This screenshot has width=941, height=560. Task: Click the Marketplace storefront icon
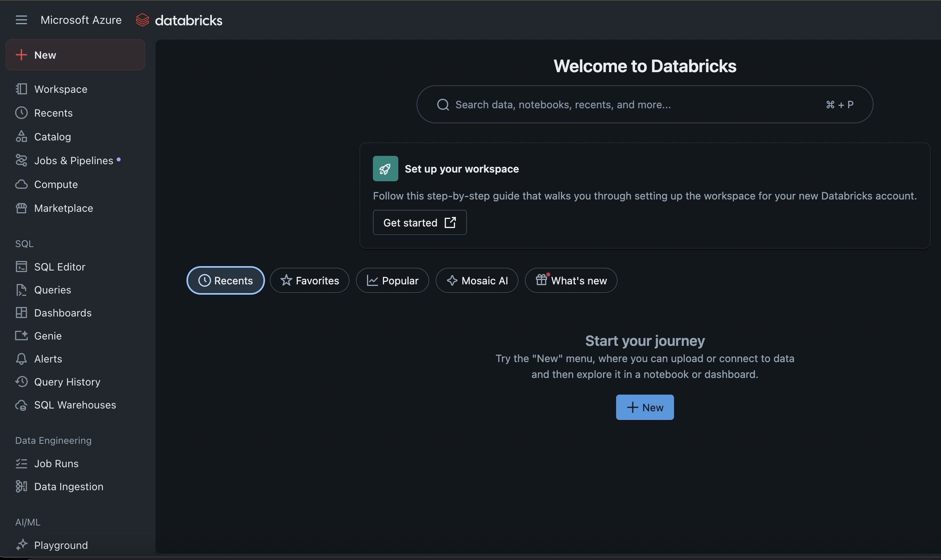tap(21, 208)
